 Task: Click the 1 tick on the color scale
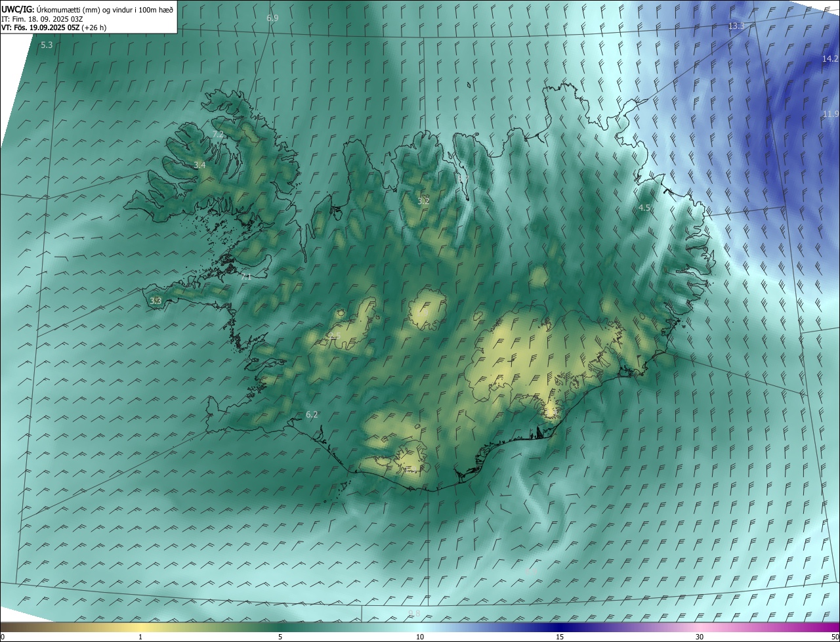[140, 637]
